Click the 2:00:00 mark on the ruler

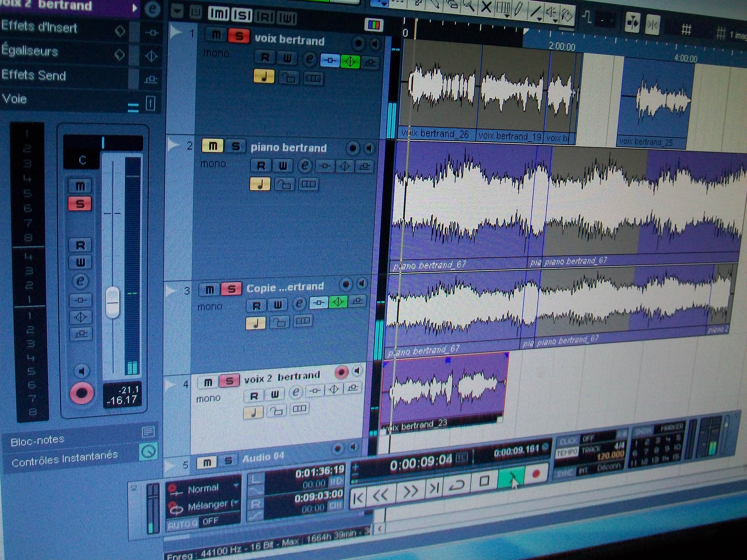(562, 46)
